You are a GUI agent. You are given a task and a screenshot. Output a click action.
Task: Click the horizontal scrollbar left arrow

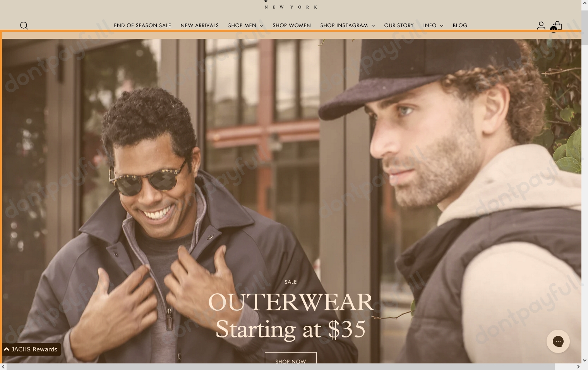click(x=3, y=367)
